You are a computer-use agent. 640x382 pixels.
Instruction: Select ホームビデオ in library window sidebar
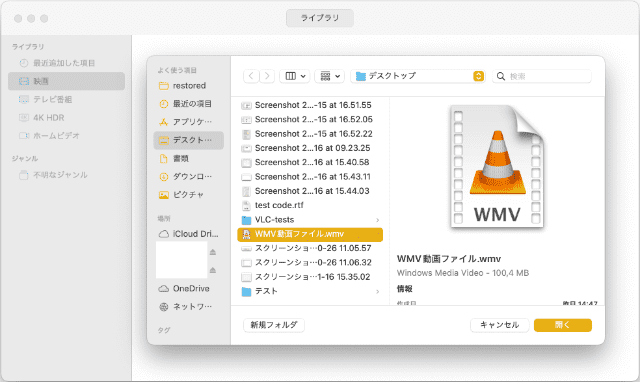67,135
